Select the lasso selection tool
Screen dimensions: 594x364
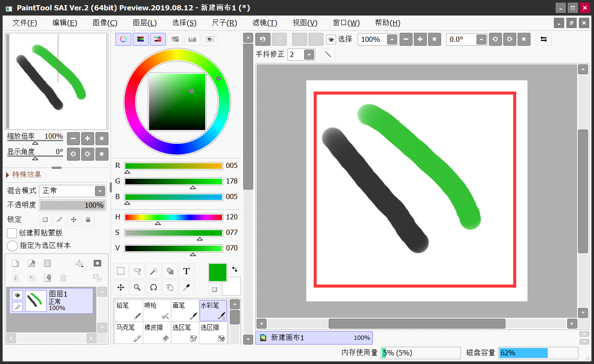137,271
